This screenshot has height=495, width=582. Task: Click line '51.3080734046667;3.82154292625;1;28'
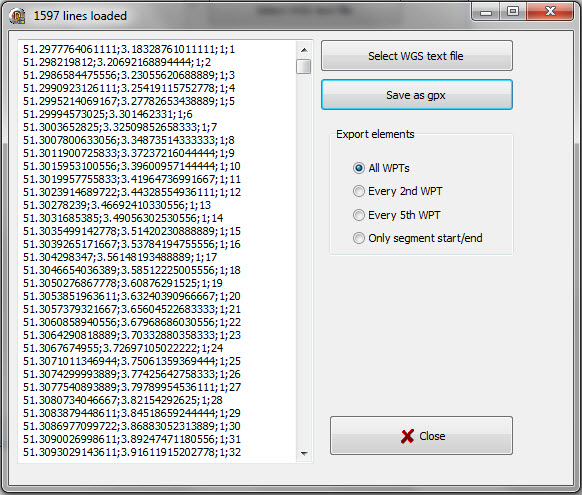(123, 400)
